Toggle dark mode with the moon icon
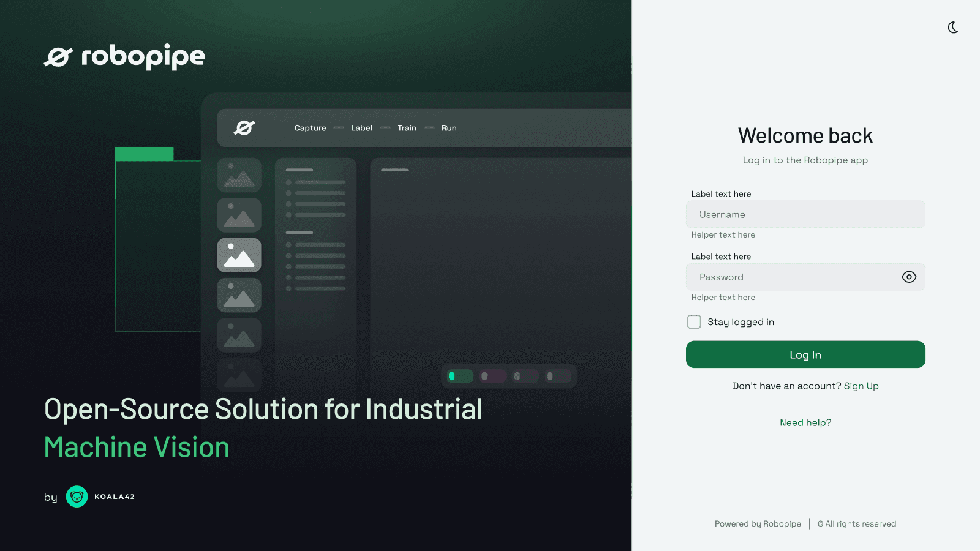This screenshot has width=980, height=551. [x=953, y=28]
